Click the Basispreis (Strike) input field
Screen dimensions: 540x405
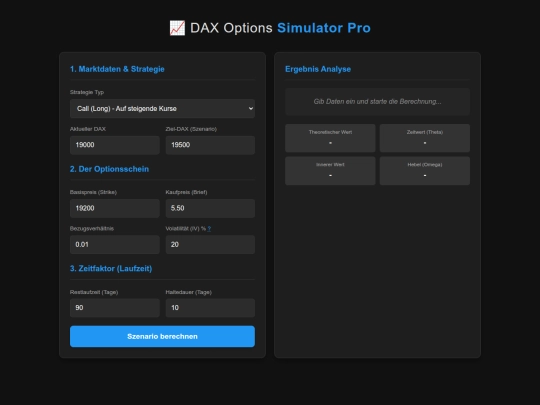pos(115,208)
